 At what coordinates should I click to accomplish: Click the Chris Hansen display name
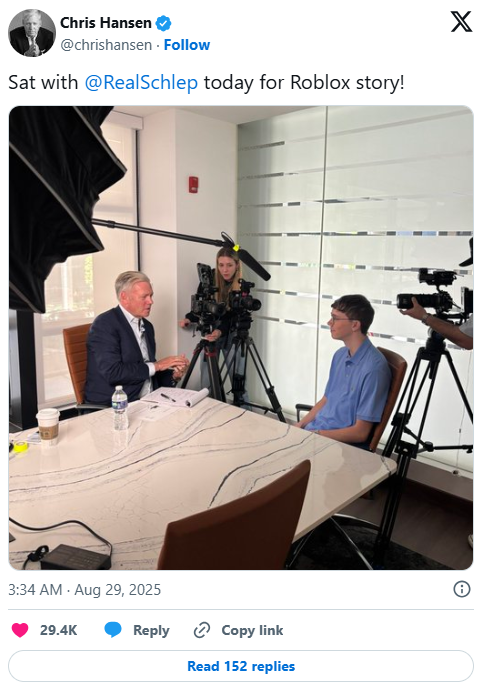click(x=105, y=23)
